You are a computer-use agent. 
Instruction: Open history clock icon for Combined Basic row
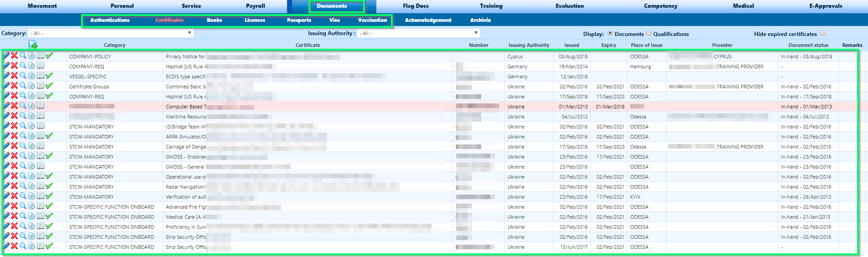tap(31, 86)
